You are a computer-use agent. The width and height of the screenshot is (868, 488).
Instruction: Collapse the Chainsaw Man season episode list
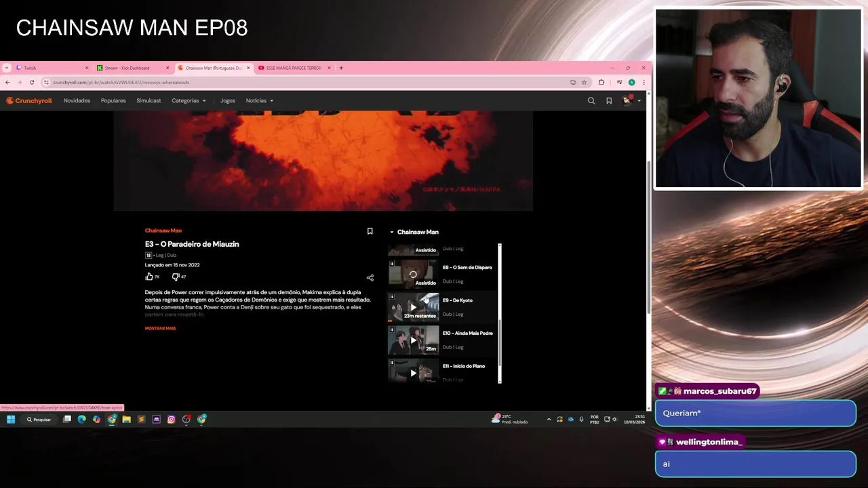pyautogui.click(x=414, y=232)
